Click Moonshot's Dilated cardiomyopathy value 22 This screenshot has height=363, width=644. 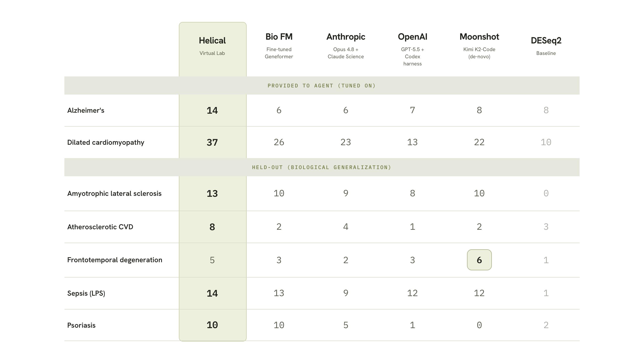point(479,142)
